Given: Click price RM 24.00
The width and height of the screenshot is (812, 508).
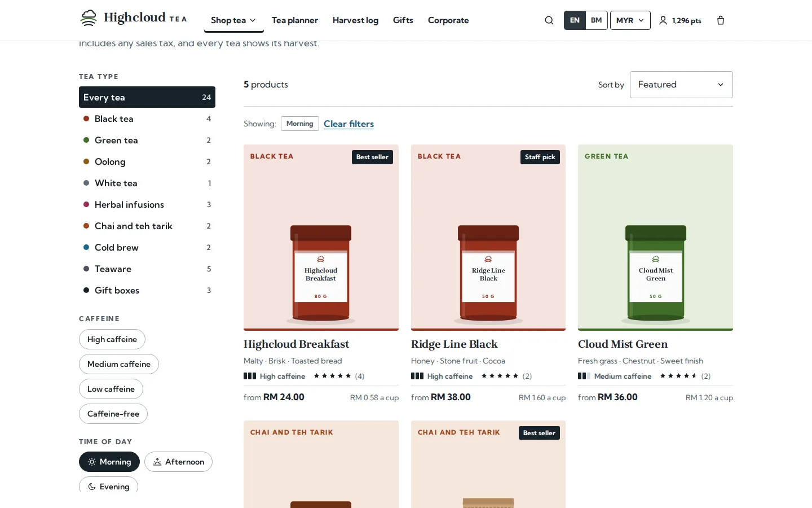Looking at the screenshot, I should click(284, 397).
